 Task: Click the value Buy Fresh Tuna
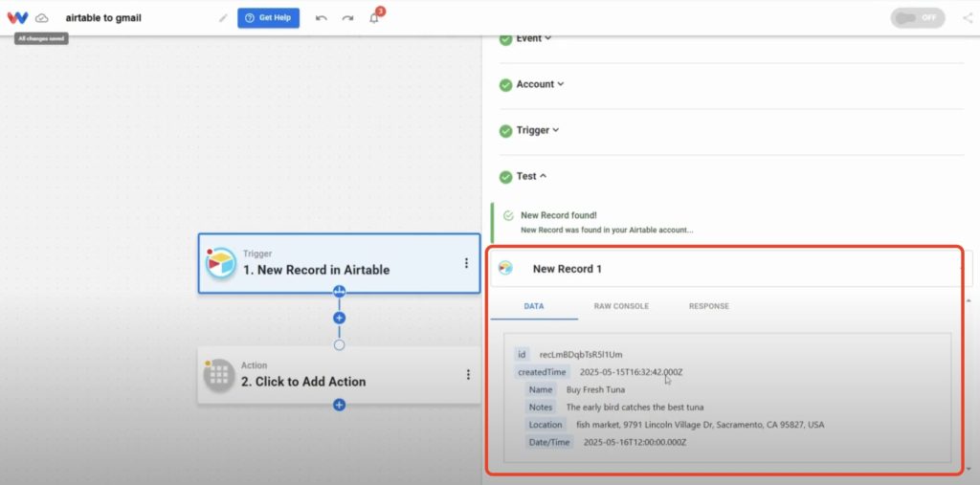[595, 389]
